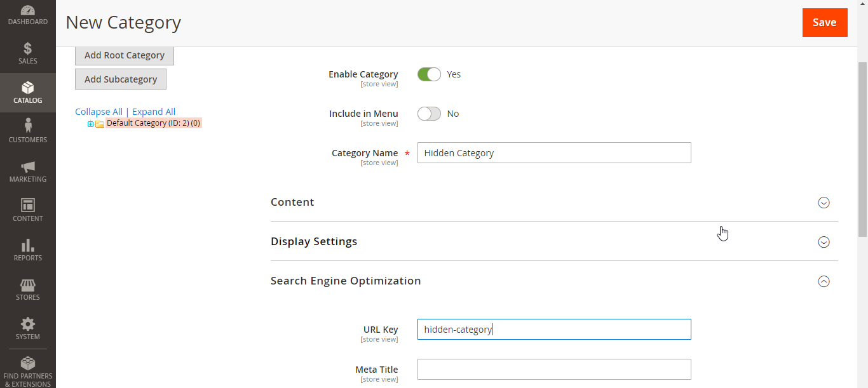
Task: Click the Add Subcategory button
Action: coord(121,79)
